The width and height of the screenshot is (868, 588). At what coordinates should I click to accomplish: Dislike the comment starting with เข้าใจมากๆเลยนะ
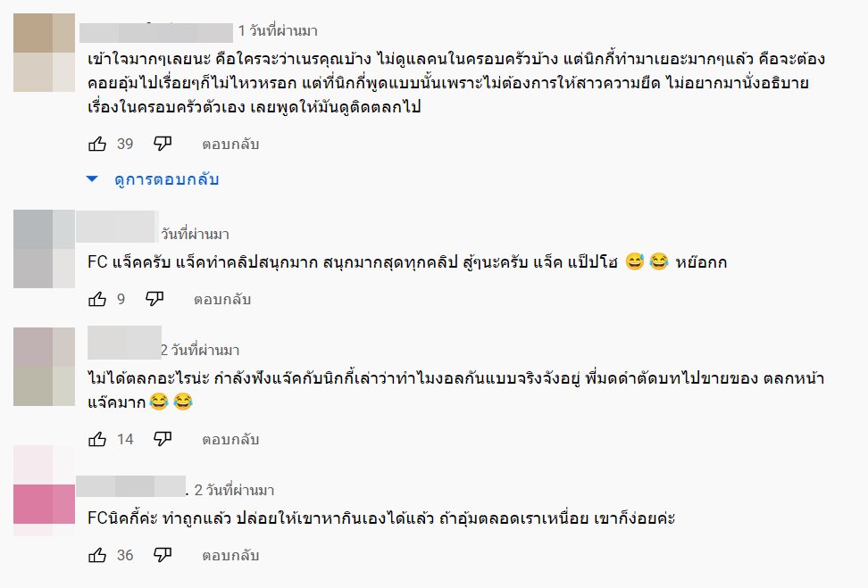tap(162, 144)
